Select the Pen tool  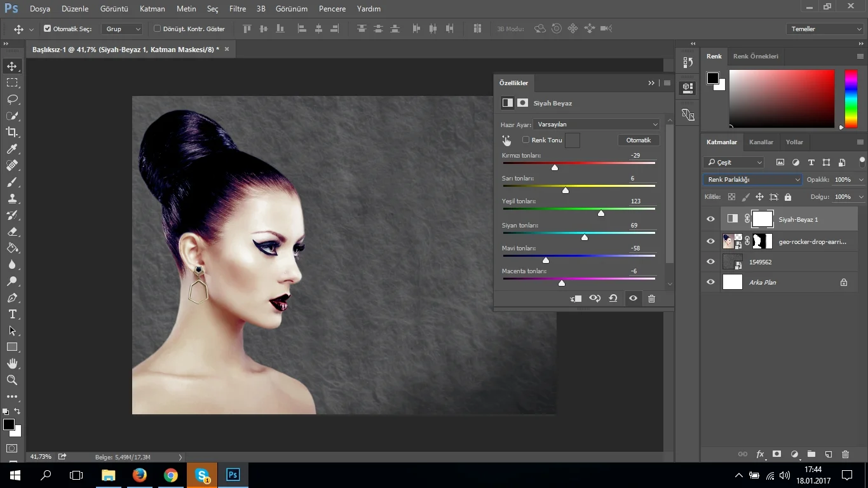tap(12, 297)
